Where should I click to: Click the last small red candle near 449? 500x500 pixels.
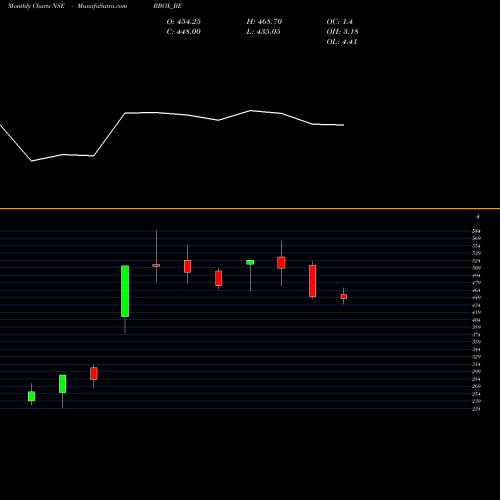344,296
